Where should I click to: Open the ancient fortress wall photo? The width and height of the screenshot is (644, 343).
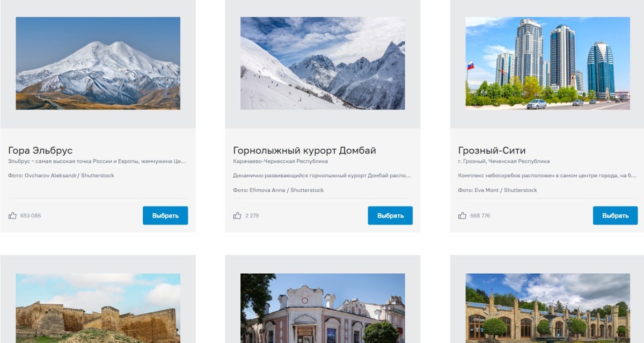pos(98,308)
